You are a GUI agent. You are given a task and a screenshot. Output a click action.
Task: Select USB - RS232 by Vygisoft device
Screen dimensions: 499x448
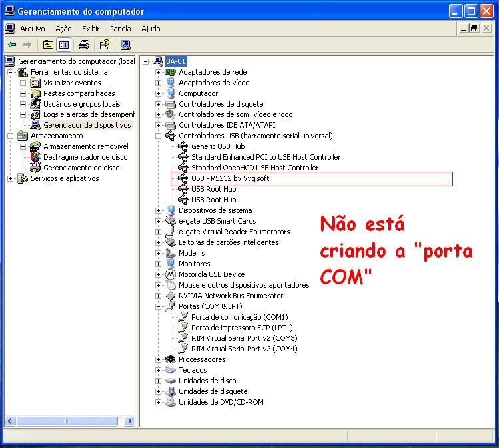(230, 178)
